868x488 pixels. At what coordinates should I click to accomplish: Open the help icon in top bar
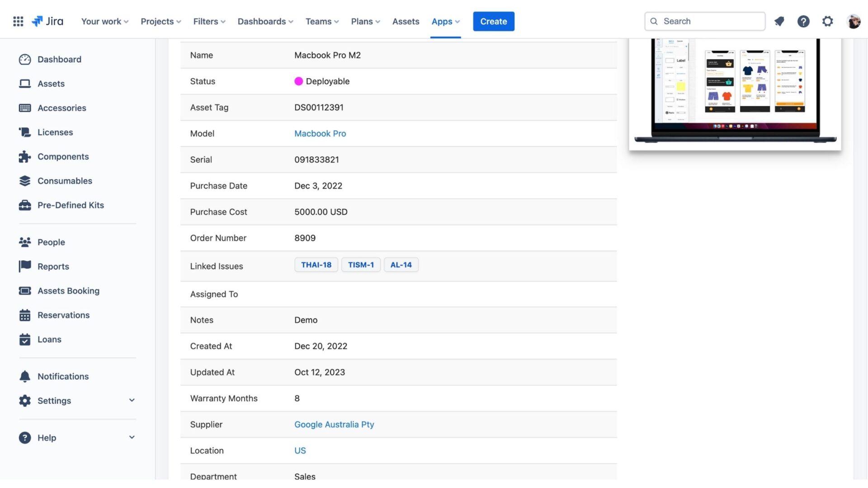click(803, 21)
